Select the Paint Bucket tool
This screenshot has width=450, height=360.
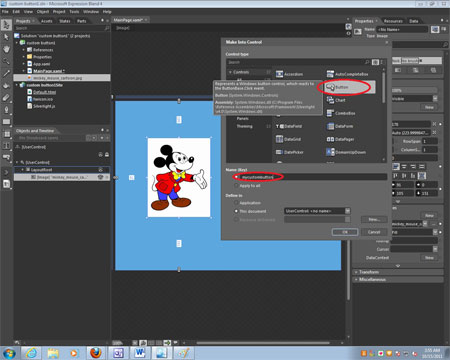[x=6, y=86]
